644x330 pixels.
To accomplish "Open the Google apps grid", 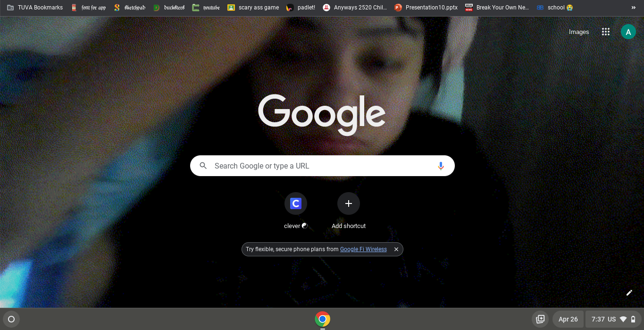I will point(606,32).
